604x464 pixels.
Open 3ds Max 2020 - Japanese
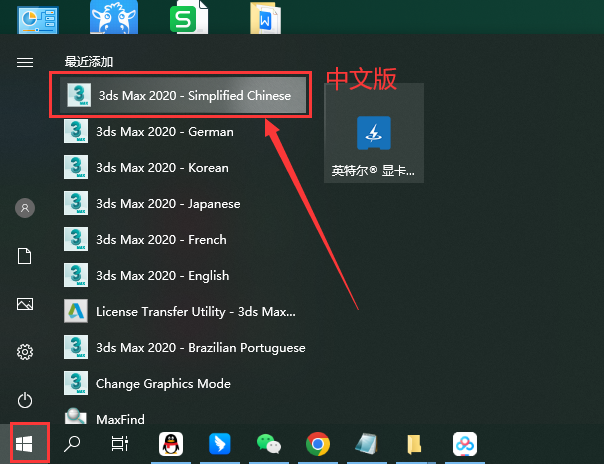click(x=168, y=204)
